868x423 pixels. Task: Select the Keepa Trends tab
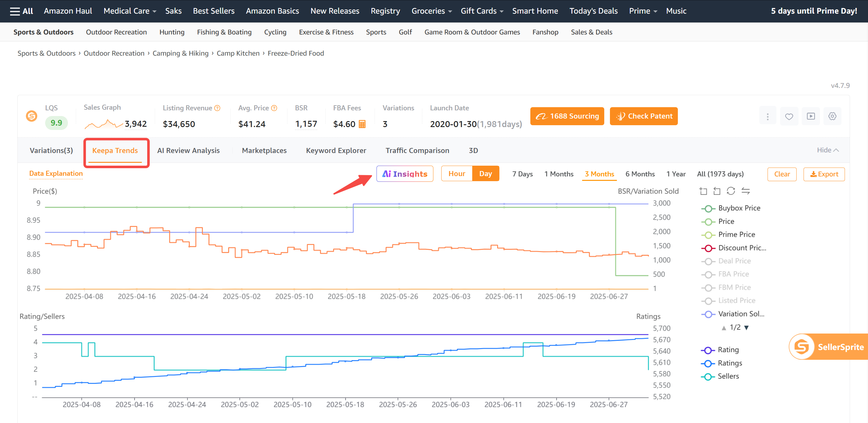[115, 150]
